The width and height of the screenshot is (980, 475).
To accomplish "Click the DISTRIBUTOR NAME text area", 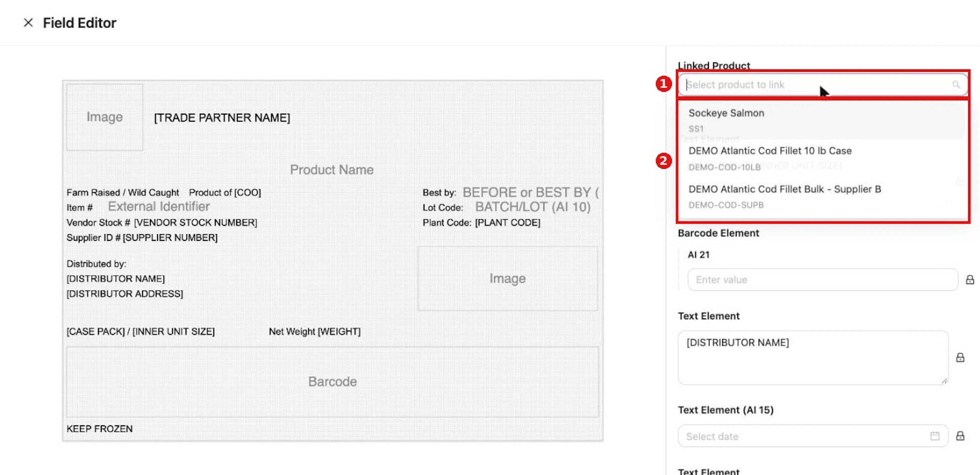I will pyautogui.click(x=813, y=357).
